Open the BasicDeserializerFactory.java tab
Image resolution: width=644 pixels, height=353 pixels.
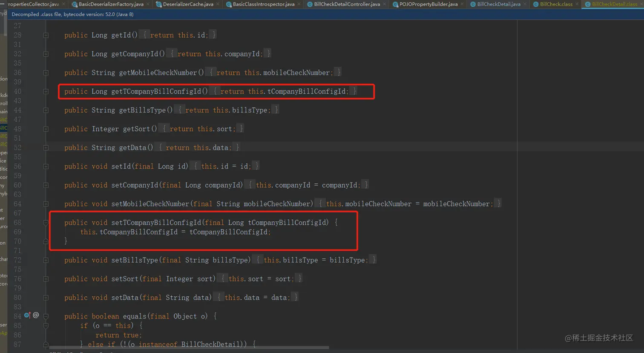[111, 4]
